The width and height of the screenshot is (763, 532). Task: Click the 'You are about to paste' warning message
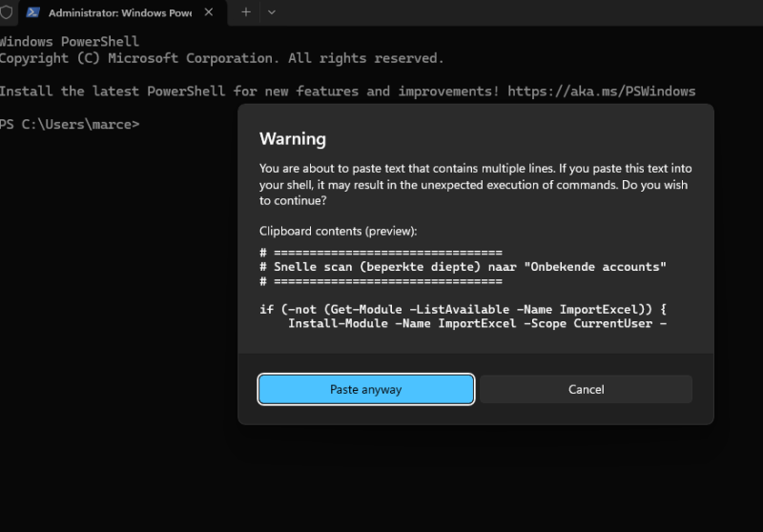coord(475,184)
